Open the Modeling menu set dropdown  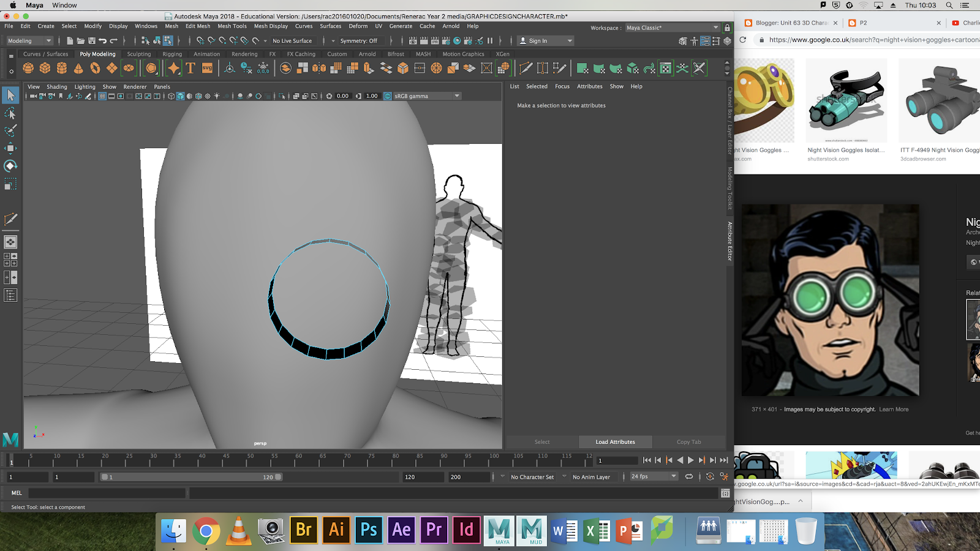click(x=29, y=41)
